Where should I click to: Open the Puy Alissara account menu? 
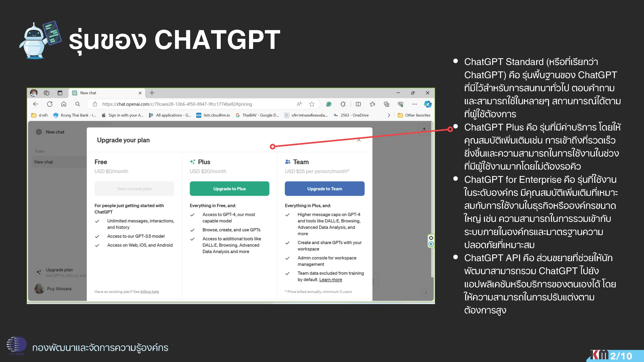53,289
